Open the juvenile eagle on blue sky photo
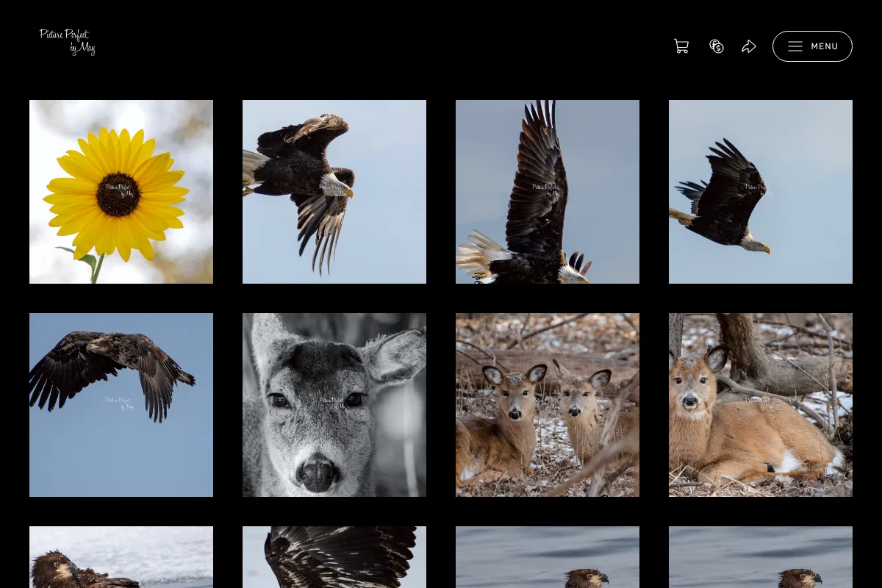 coord(121,405)
